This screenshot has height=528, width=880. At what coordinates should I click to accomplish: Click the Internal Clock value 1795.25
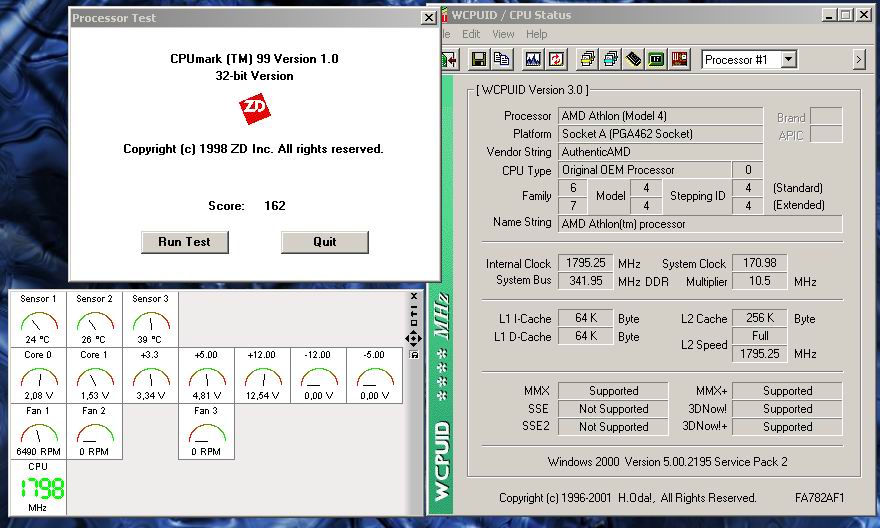point(585,263)
